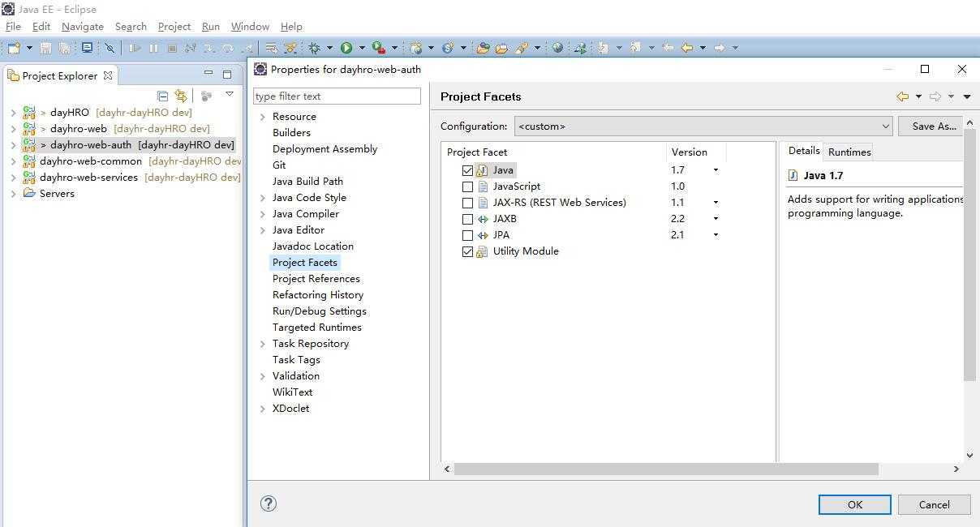Click the Back arrow in Properties dialog
Screen dimensions: 980x527
tap(902, 96)
